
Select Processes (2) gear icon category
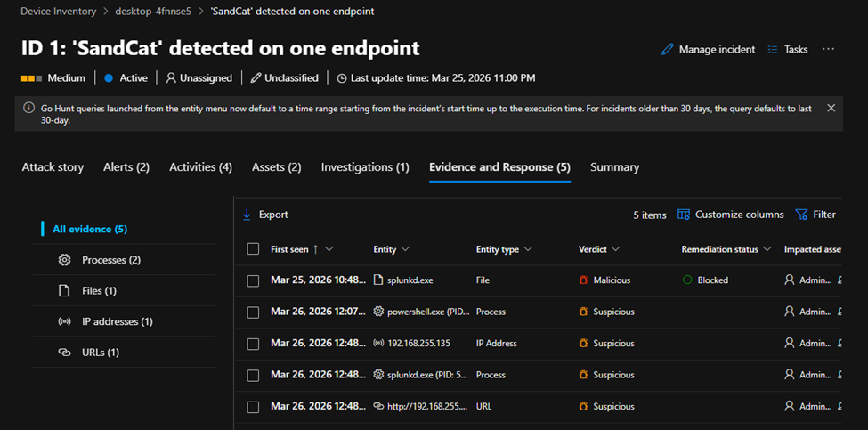pos(64,260)
